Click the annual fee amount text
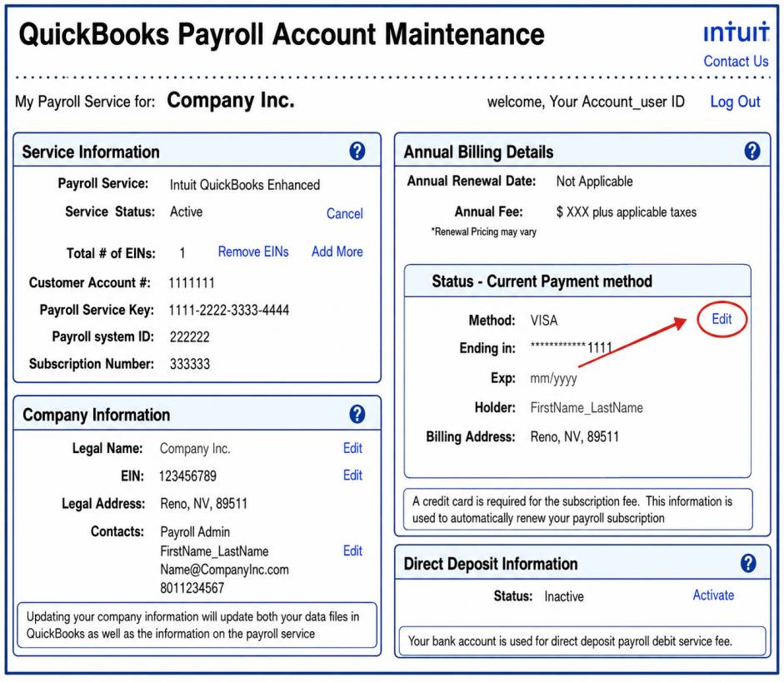The height and width of the screenshot is (682, 784). pyautogui.click(x=626, y=212)
